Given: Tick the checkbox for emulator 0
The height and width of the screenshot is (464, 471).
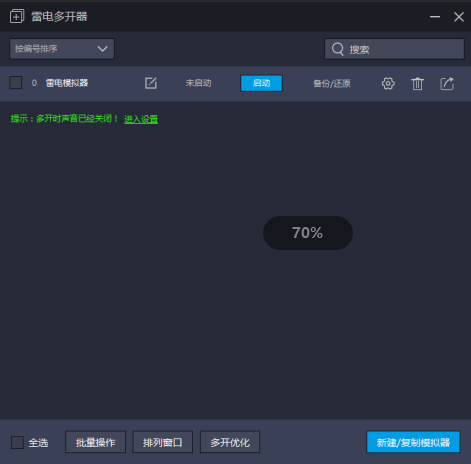Looking at the screenshot, I should tap(16, 83).
